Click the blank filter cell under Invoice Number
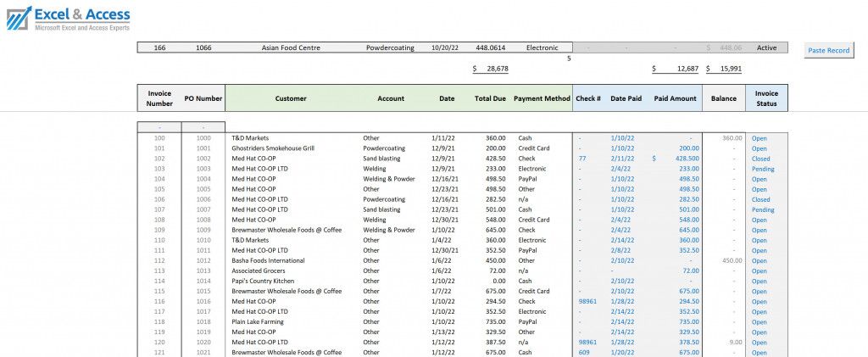This screenshot has height=357, width=868. coord(159,127)
